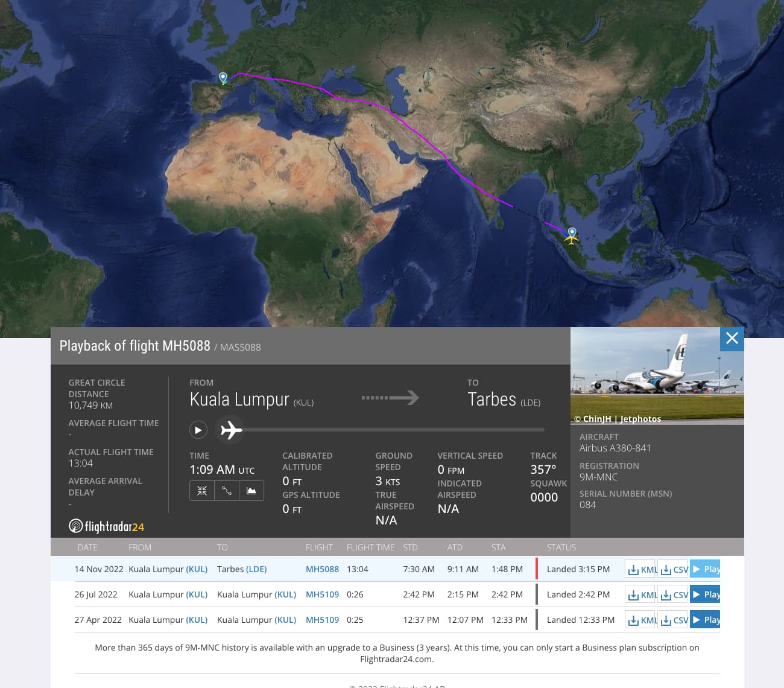Play the 27 Apr 2022 flight
This screenshot has height=688, width=784.
705,620
